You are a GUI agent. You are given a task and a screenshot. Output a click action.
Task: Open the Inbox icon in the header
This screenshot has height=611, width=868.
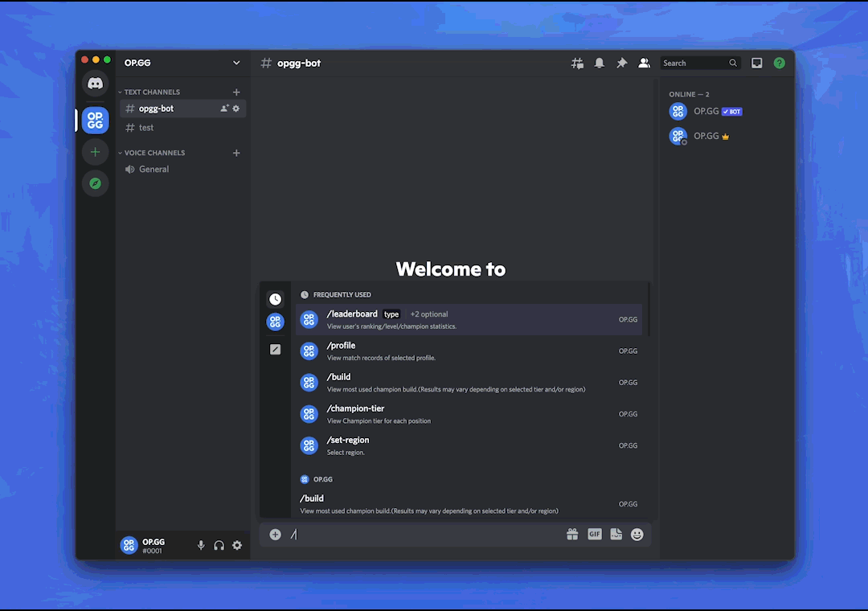tap(757, 64)
